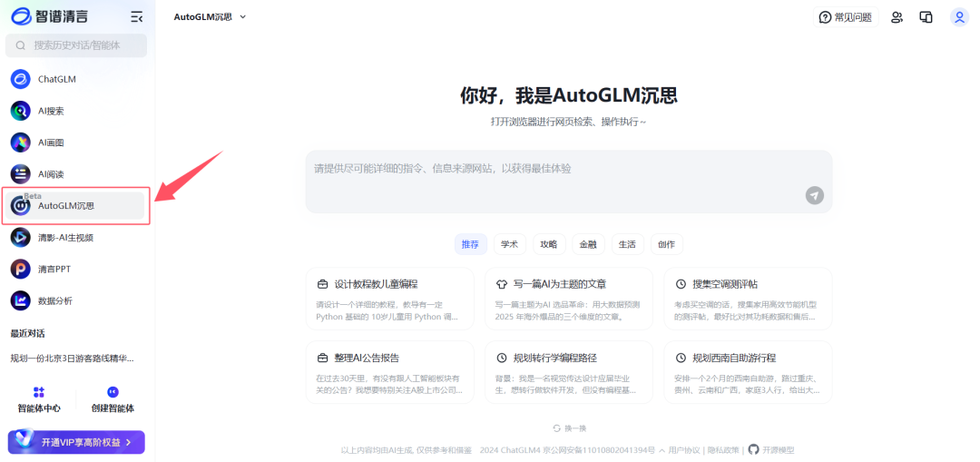980x462 pixels.
Task: Open recent chat 规划一份北京3日游客路线精华
Action: (73, 359)
